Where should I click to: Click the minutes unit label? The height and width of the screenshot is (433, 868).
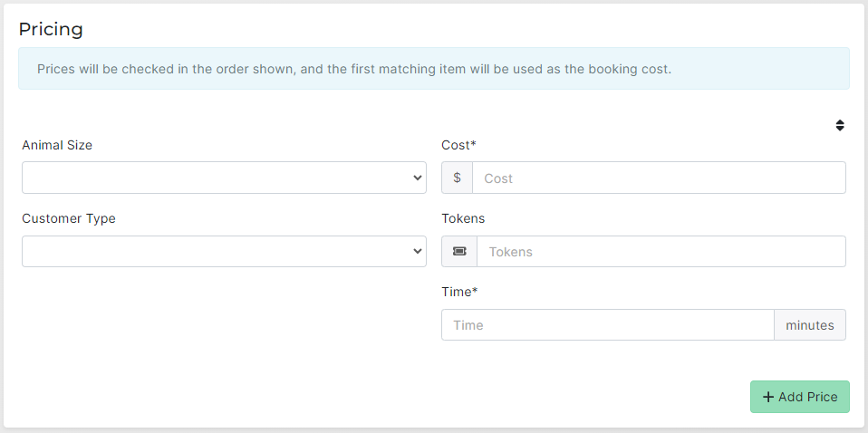pyautogui.click(x=809, y=325)
